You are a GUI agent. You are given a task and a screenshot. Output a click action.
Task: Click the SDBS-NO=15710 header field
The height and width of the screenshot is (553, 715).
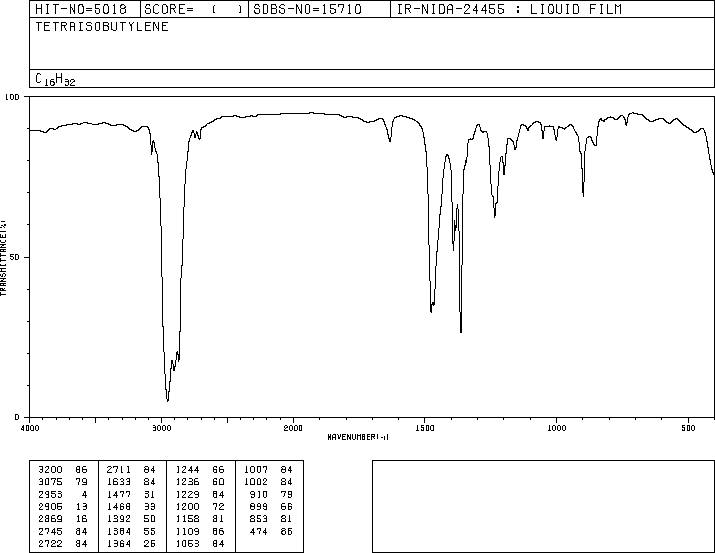coord(319,9)
